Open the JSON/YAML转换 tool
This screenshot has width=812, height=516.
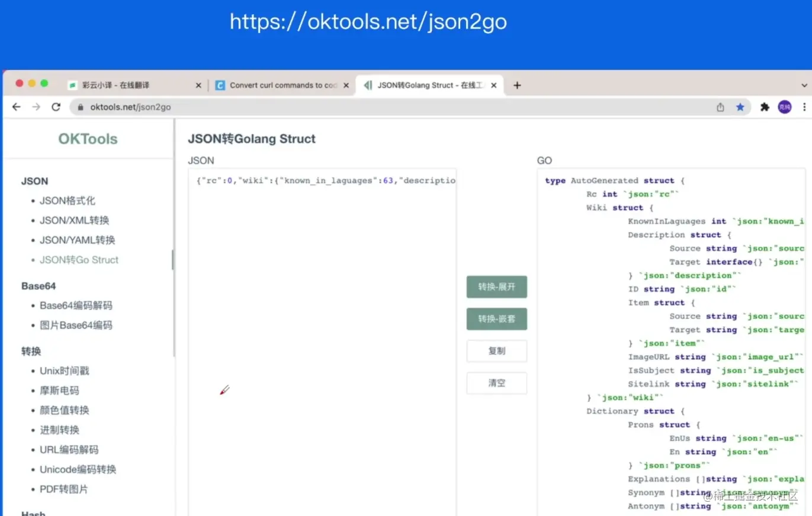(x=78, y=240)
